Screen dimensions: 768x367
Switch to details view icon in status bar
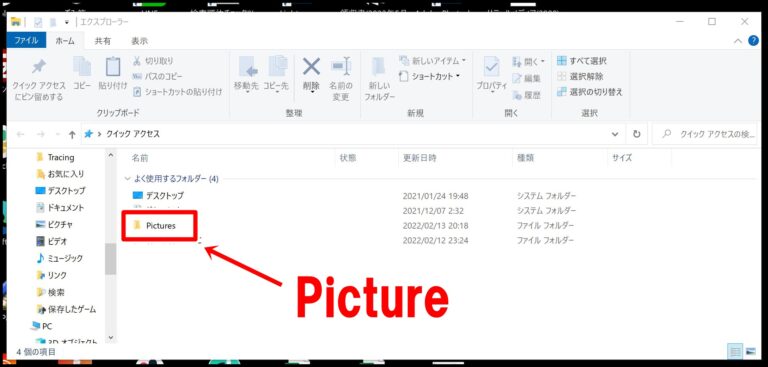(x=735, y=352)
